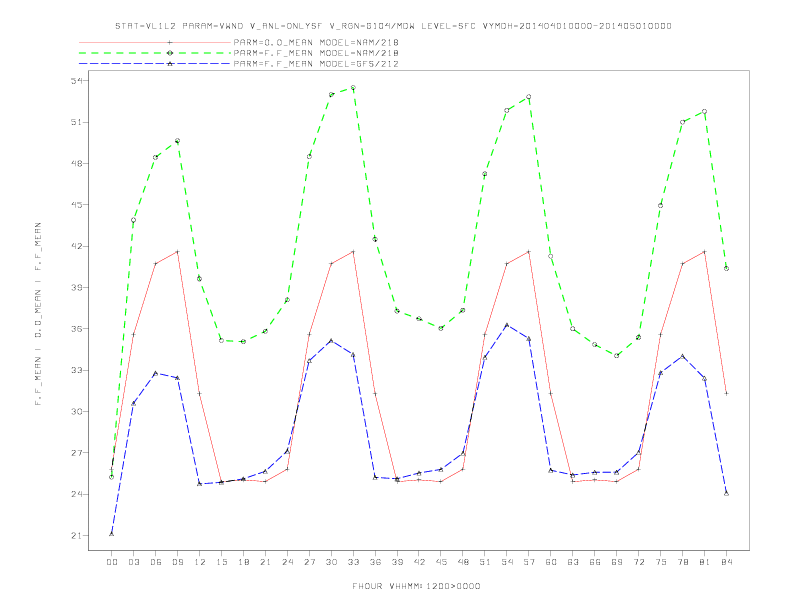Image resolution: width=792 pixels, height=612 pixels.
Task: Click the green circle marker at hour 09
Action: coord(177,141)
